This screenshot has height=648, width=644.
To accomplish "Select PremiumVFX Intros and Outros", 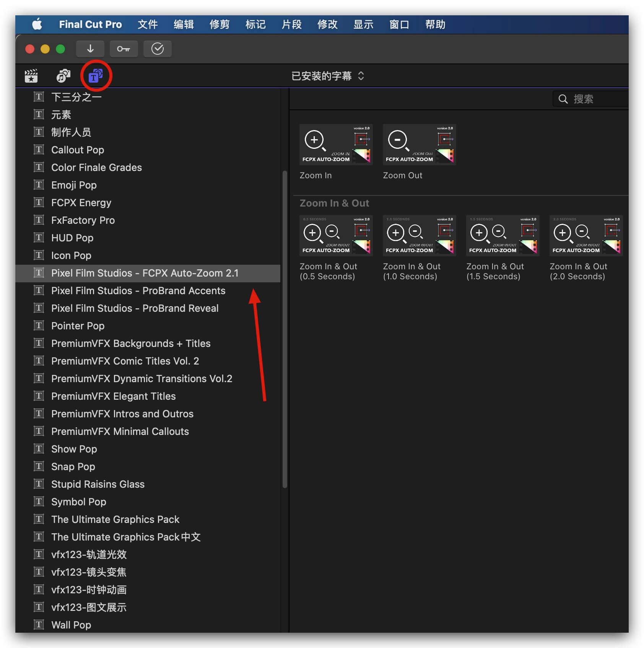I will click(148, 414).
